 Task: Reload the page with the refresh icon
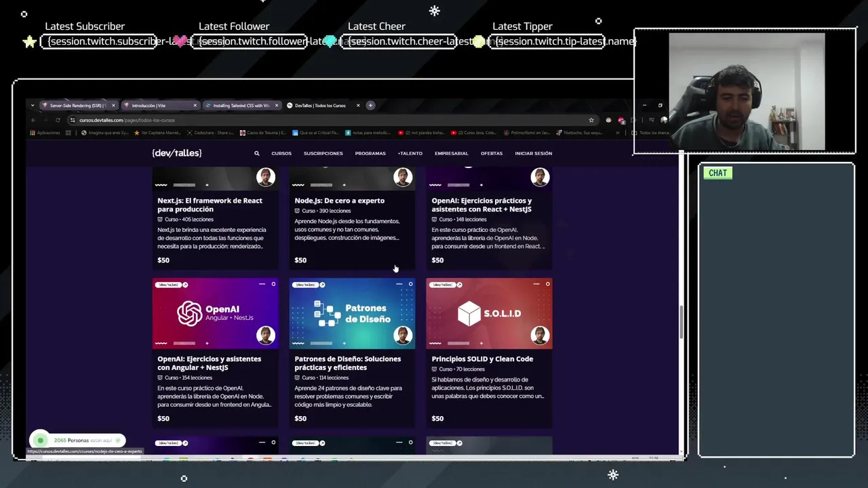pyautogui.click(x=58, y=120)
